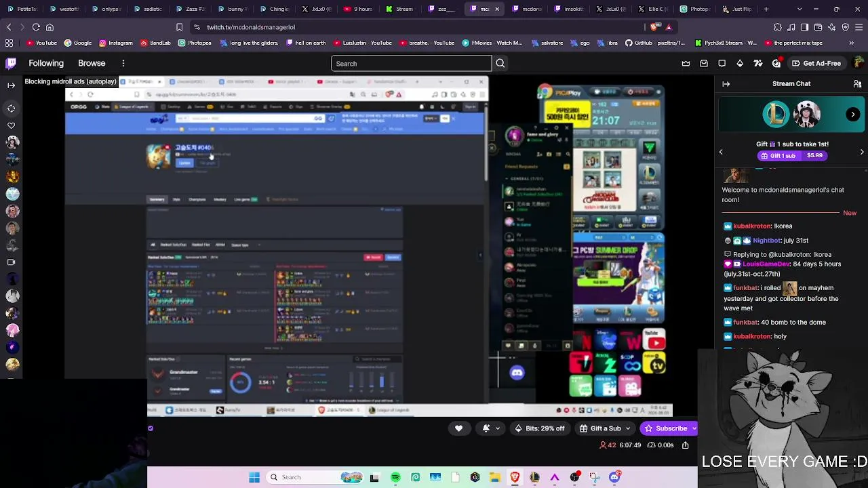Open Twitch whispers chat icon
This screenshot has width=868, height=488.
(x=722, y=63)
